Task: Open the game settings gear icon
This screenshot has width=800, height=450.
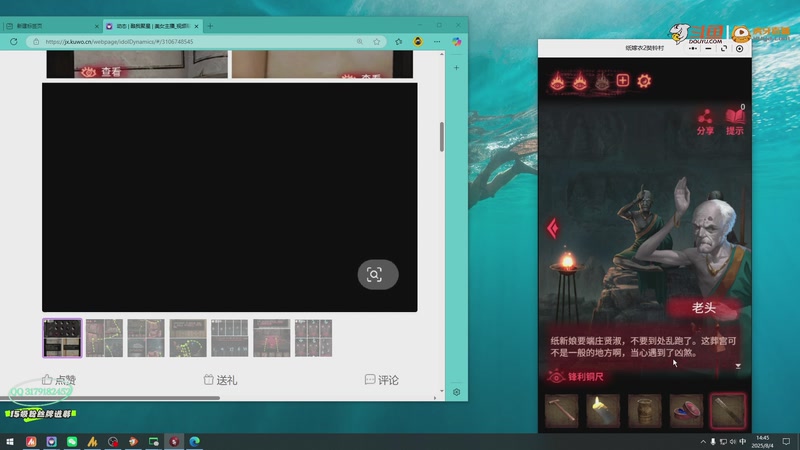Action: (x=644, y=81)
